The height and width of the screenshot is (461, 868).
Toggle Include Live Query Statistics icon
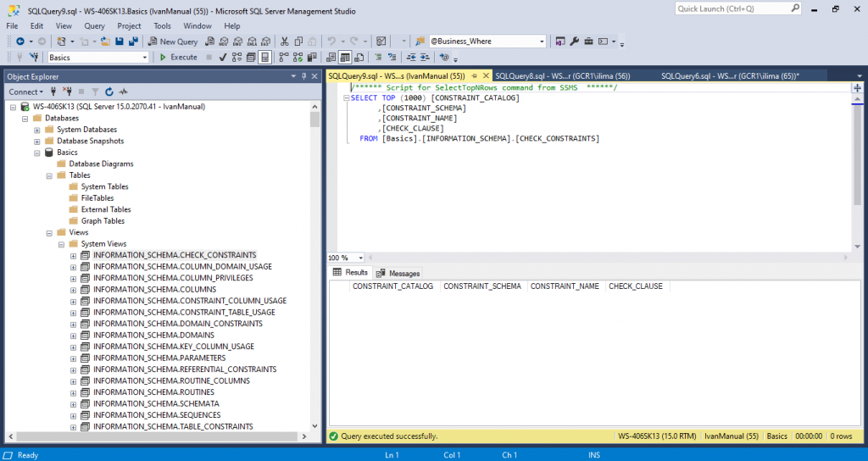298,58
